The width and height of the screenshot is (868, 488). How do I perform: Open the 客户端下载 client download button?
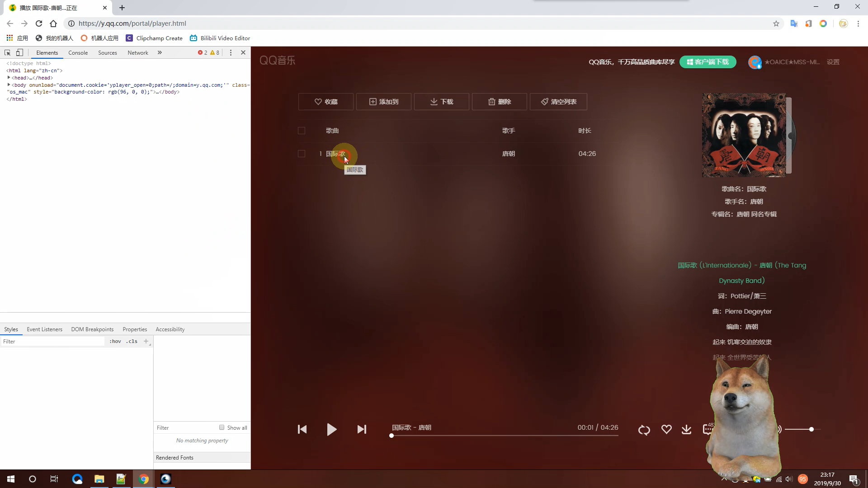pos(708,62)
